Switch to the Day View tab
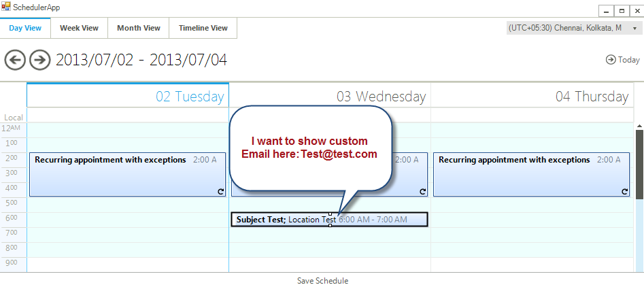 coord(25,28)
